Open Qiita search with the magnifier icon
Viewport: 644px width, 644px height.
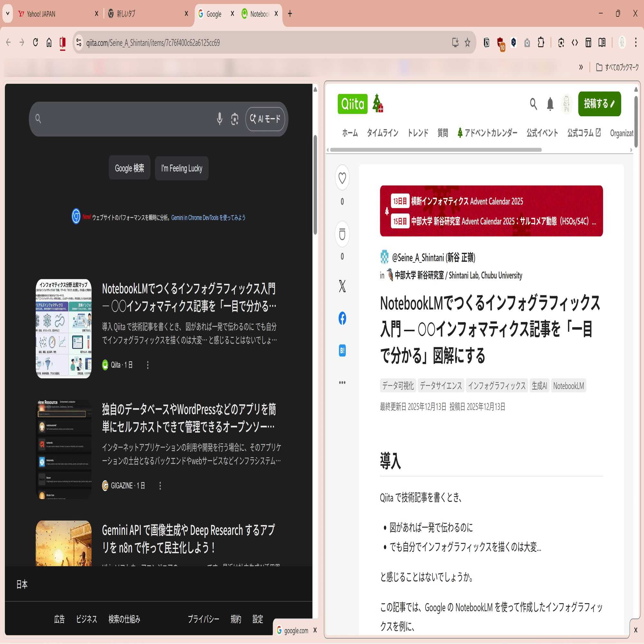click(x=533, y=104)
